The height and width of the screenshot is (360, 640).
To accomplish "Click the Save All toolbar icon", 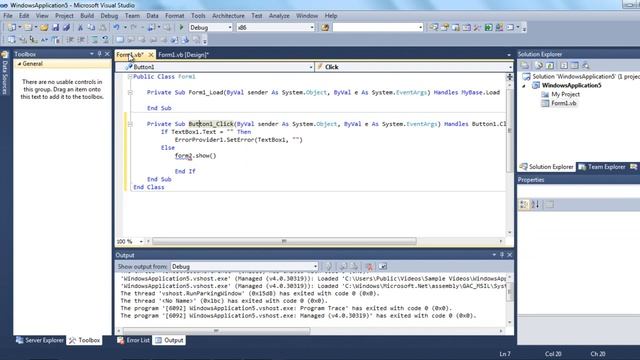I will (x=66, y=27).
